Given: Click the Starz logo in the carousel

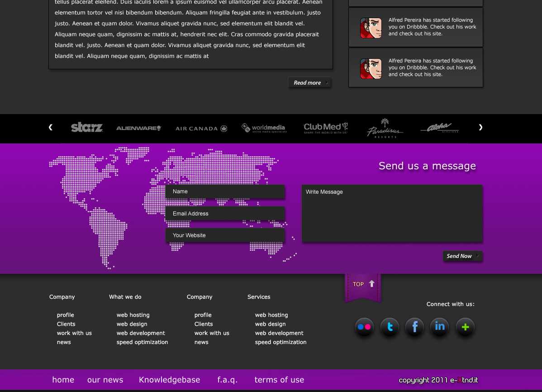Looking at the screenshot, I should click(87, 128).
